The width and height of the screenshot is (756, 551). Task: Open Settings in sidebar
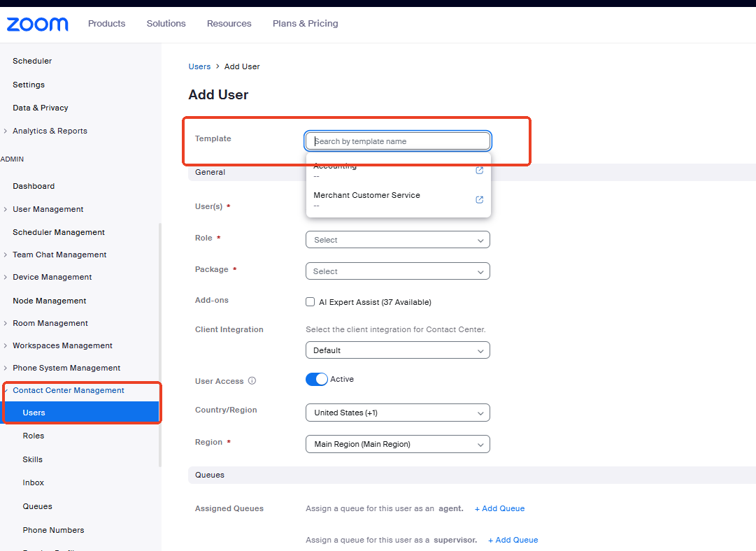[x=29, y=85]
